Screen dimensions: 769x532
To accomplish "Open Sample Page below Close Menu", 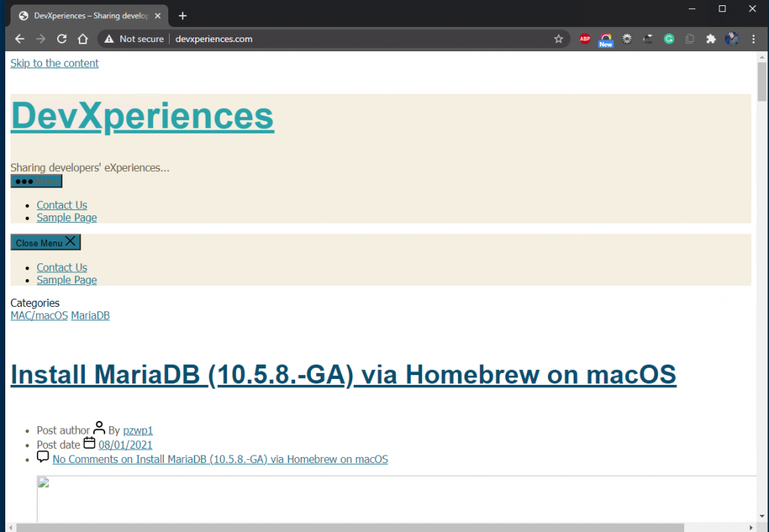I will (67, 280).
